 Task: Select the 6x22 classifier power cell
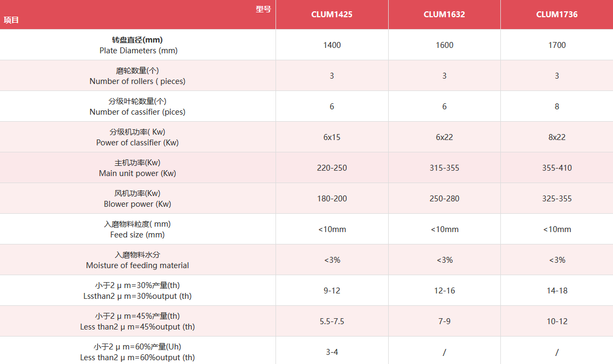(444, 137)
